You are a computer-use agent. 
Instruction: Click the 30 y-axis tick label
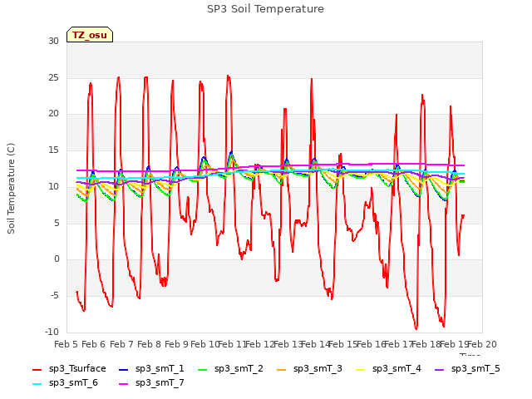pyautogui.click(x=53, y=41)
